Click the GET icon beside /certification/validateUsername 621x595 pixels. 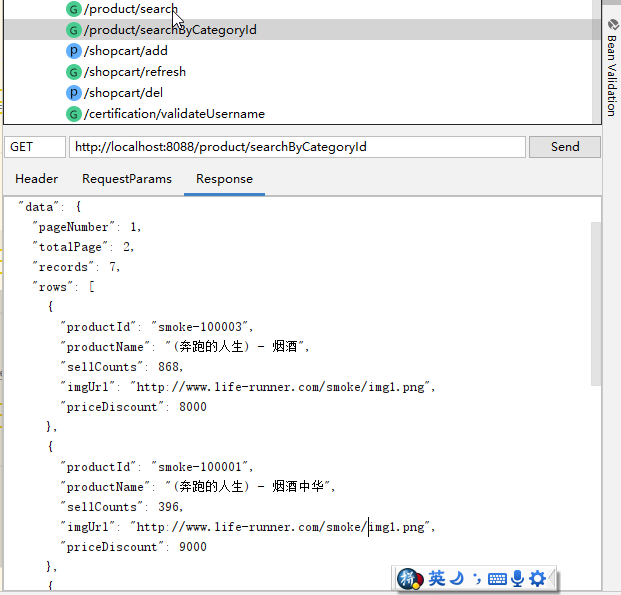(x=73, y=114)
